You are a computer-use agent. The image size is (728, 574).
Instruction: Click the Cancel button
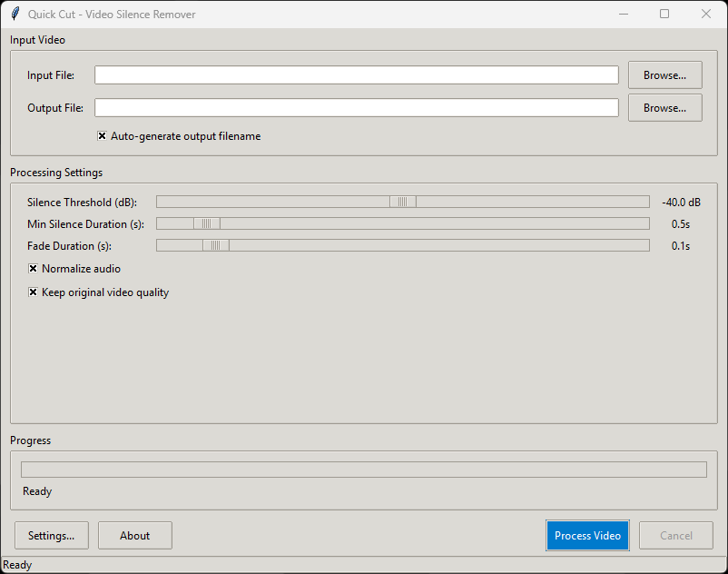click(675, 535)
